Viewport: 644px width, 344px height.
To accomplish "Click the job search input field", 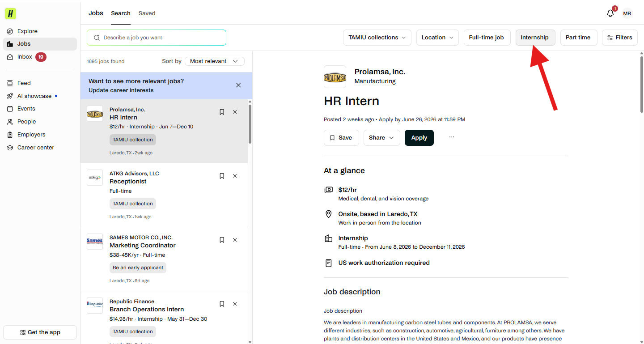I will point(157,38).
